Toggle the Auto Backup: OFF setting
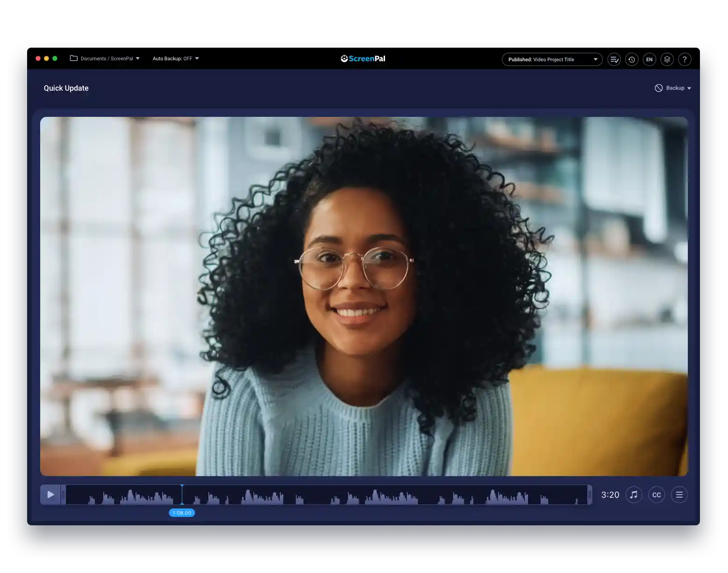This screenshot has height=573, width=728. [x=175, y=58]
